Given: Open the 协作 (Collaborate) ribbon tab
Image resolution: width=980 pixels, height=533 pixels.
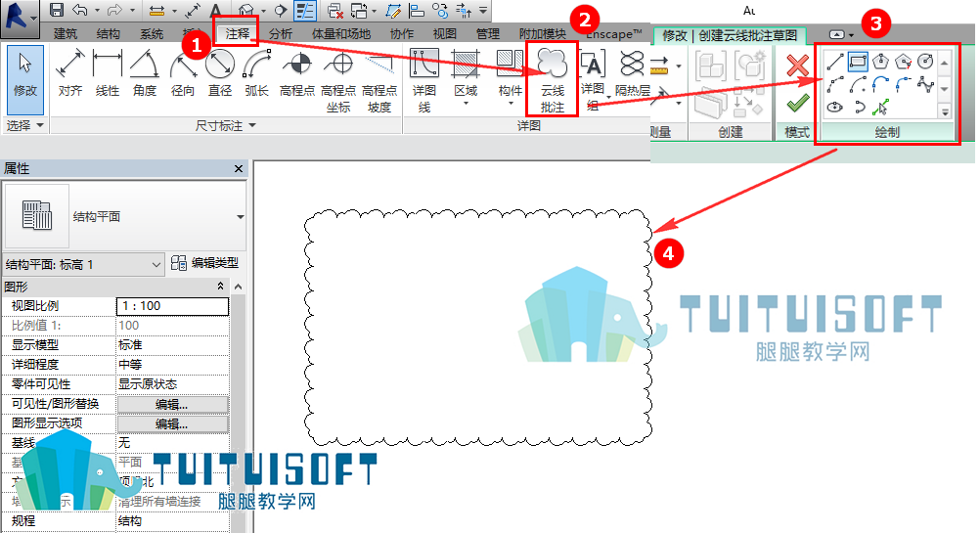Looking at the screenshot, I should click(x=401, y=34).
